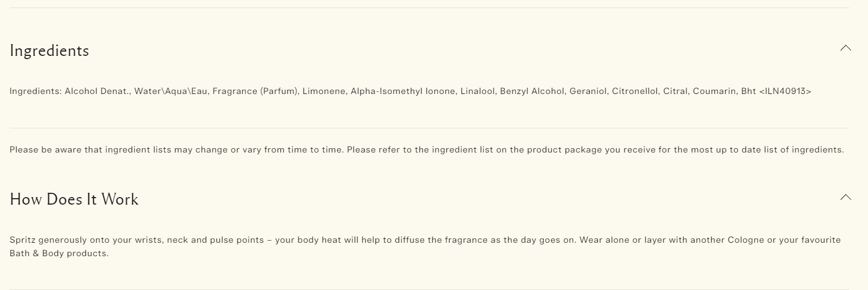Click the How Does It Work heading
The image size is (868, 290).
(x=74, y=199)
